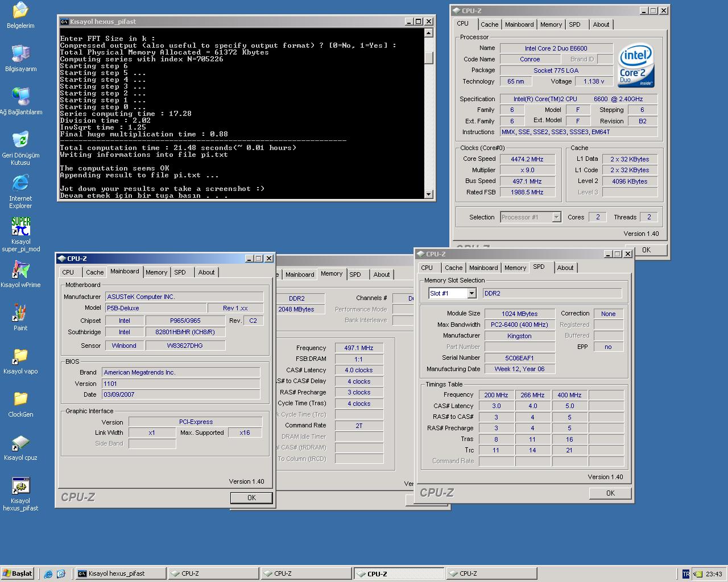
Task: Select About tab in CPU window
Action: 601,24
